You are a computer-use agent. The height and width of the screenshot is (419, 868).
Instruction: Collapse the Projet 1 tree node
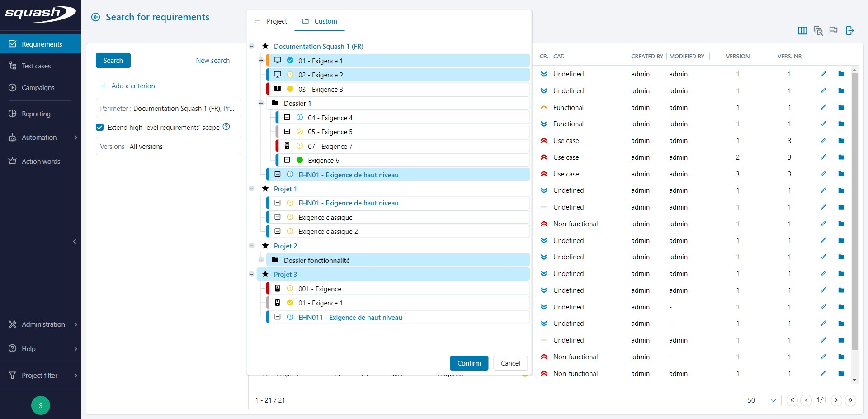click(x=252, y=189)
